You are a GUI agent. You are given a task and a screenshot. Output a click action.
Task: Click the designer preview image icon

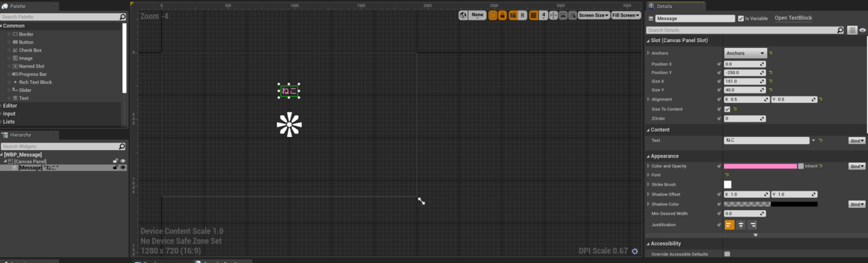pyautogui.click(x=563, y=14)
